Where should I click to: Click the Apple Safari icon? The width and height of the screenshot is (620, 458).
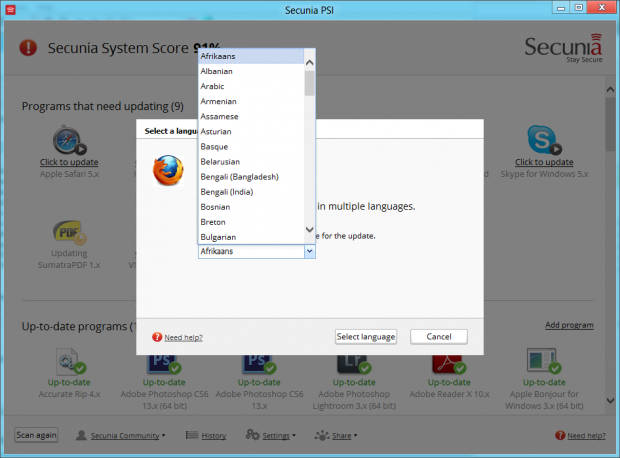(x=69, y=139)
